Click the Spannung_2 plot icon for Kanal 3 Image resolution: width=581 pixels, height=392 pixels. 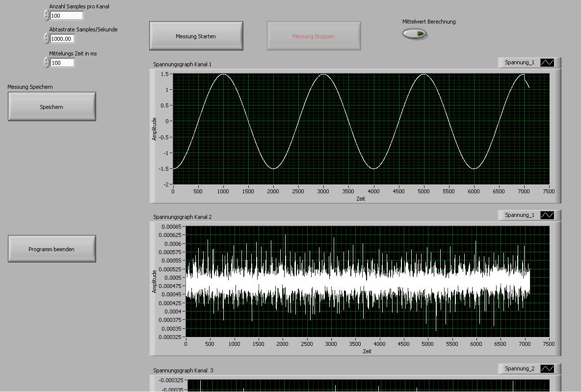point(547,369)
